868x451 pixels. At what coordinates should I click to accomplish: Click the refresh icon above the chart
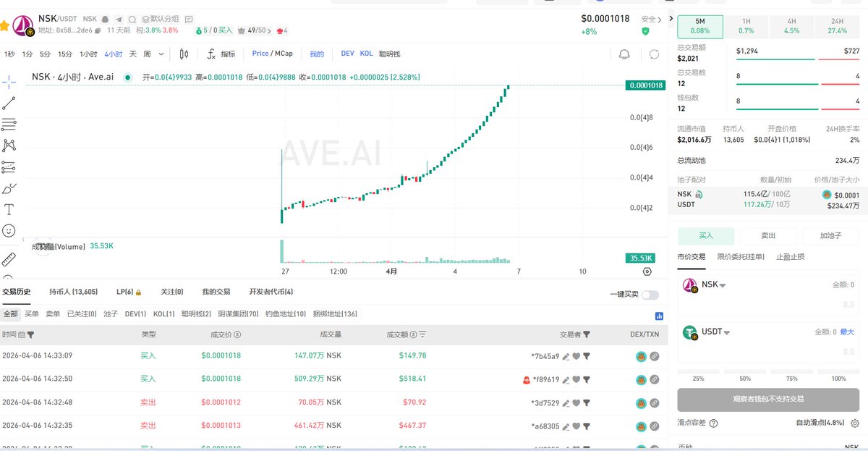654,54
